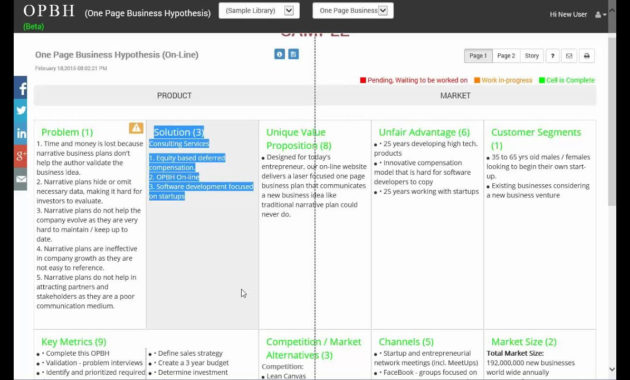630x380 pixels.
Task: Click the blue document icon beside title
Action: 294,54
